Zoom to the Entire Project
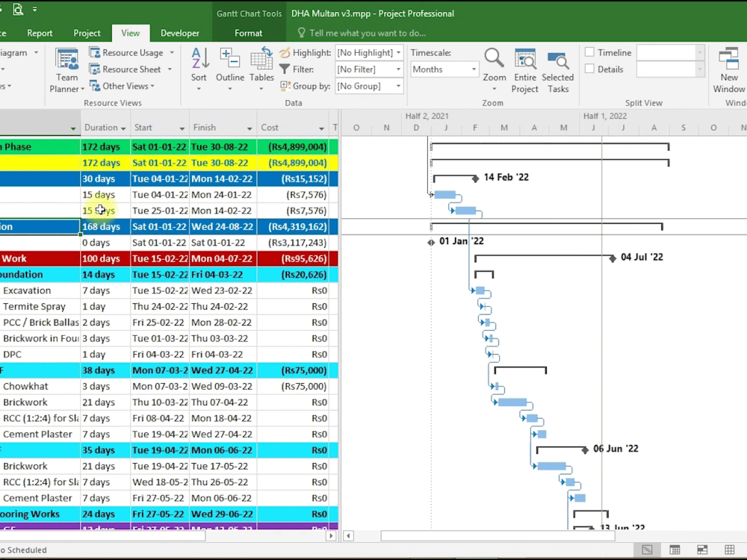Image resolution: width=747 pixels, height=560 pixels. [x=525, y=69]
